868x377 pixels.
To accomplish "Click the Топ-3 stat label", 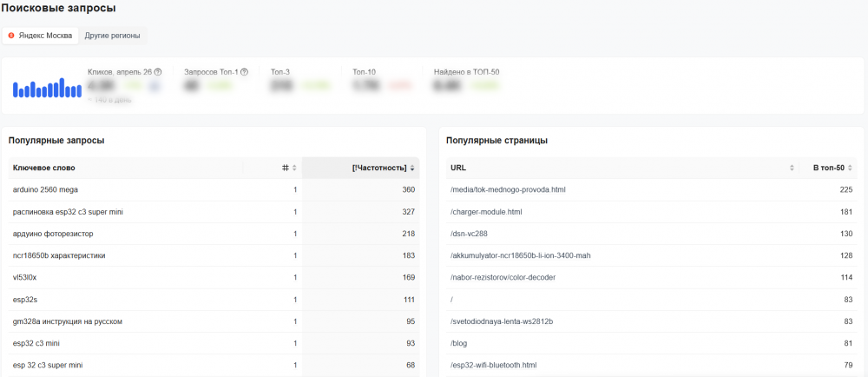I will (280, 72).
